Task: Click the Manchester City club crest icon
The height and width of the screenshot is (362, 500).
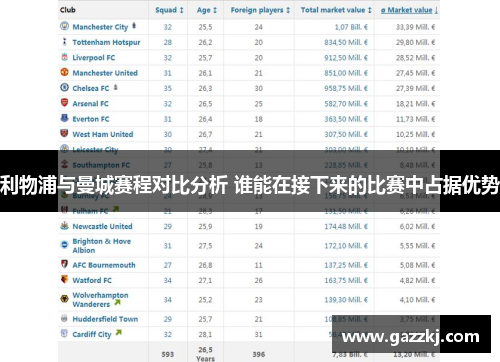Action: pos(64,26)
